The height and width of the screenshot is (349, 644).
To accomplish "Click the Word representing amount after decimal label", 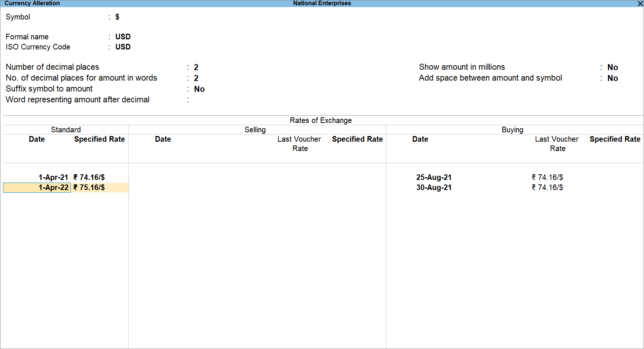I will [x=78, y=100].
